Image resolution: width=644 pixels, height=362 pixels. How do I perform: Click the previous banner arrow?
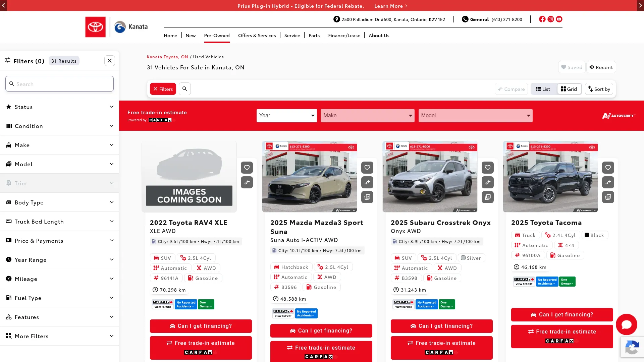point(3,5)
